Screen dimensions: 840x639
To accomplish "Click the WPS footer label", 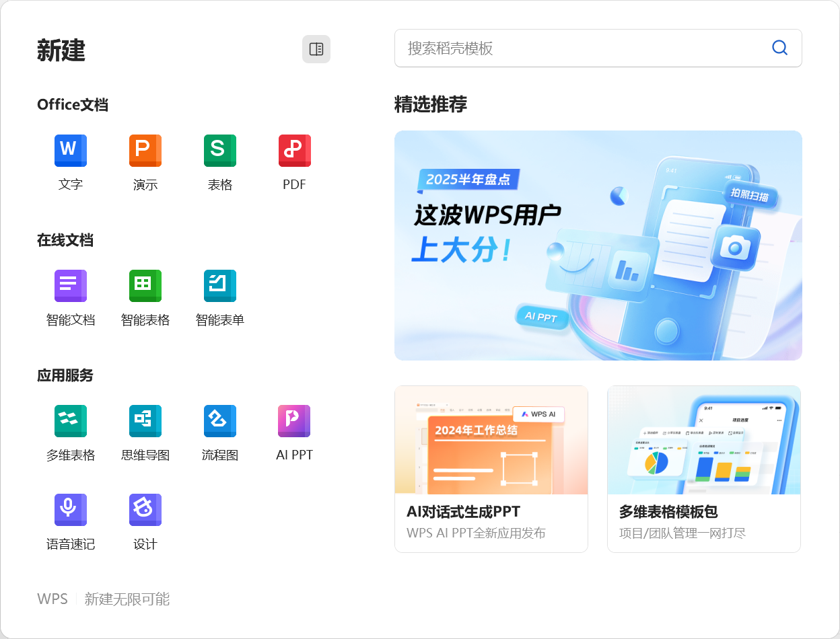I will 53,599.
